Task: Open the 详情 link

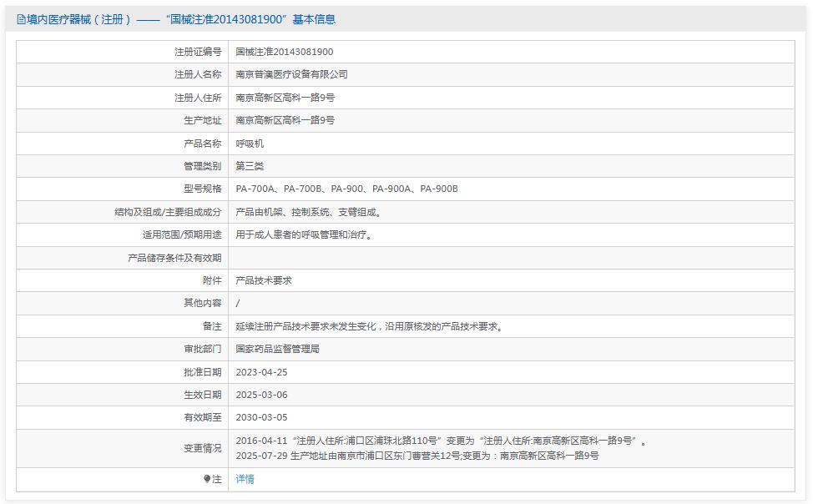Action: point(245,479)
